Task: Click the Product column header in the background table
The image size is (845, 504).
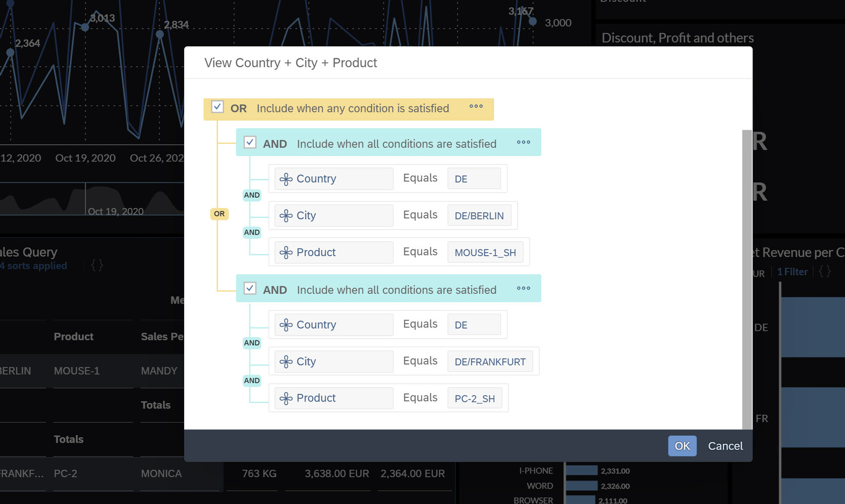Action: [73, 337]
